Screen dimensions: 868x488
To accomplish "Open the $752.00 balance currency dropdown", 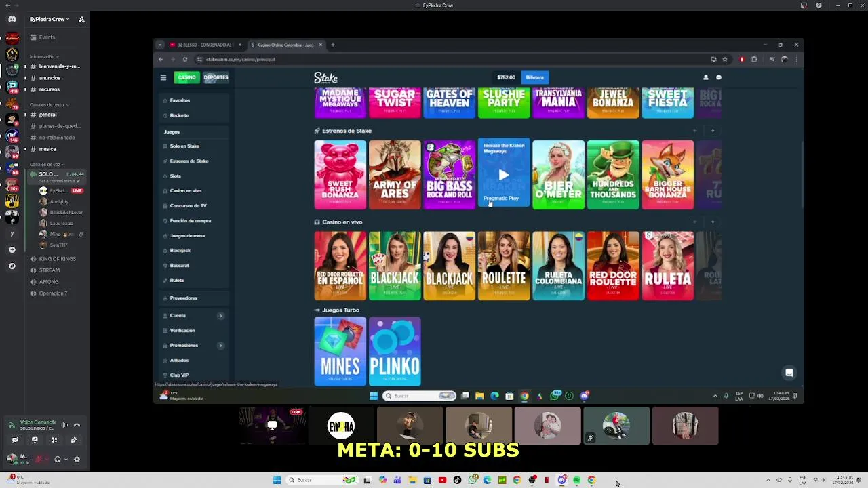I will click(507, 77).
